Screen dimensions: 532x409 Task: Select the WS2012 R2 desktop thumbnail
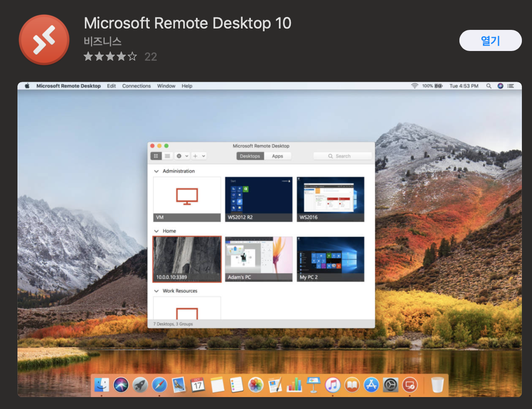pyautogui.click(x=259, y=199)
